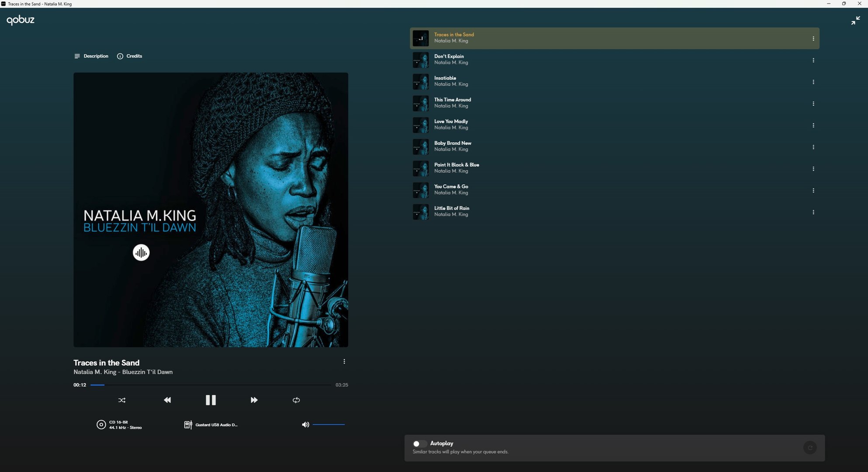The width and height of the screenshot is (868, 472).
Task: Go back to the previous track
Action: tap(167, 400)
